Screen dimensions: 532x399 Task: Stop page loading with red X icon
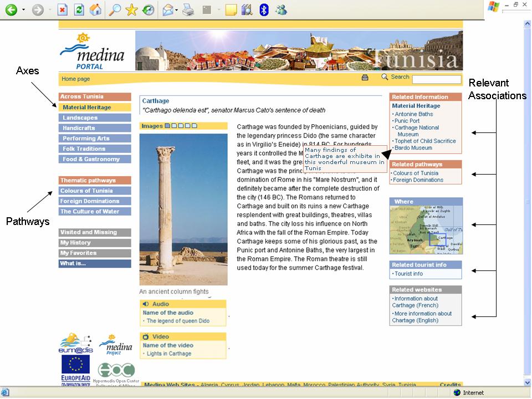[62, 10]
